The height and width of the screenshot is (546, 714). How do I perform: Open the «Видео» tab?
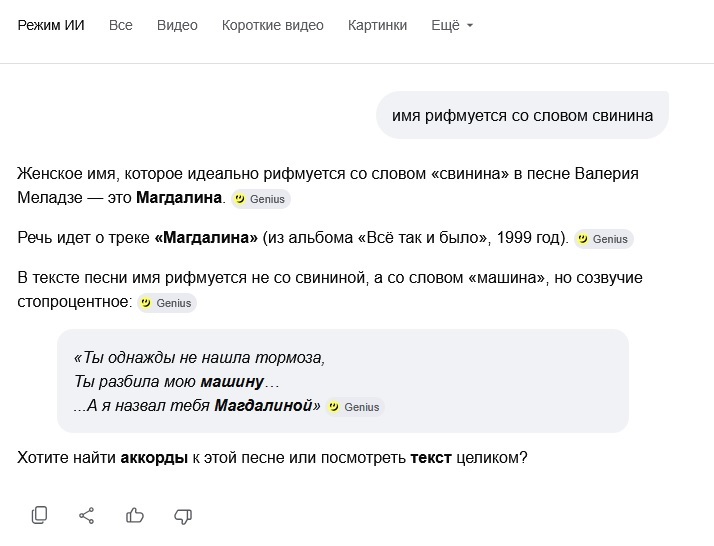pyautogui.click(x=177, y=25)
